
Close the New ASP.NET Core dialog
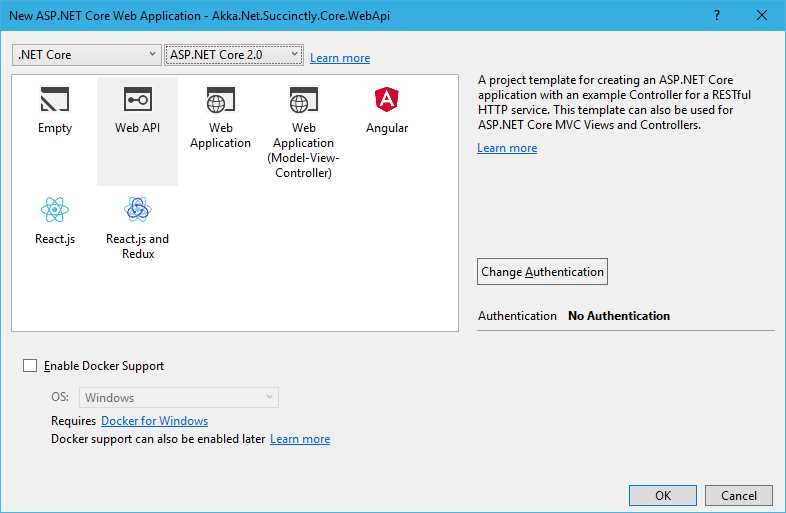[x=761, y=16]
